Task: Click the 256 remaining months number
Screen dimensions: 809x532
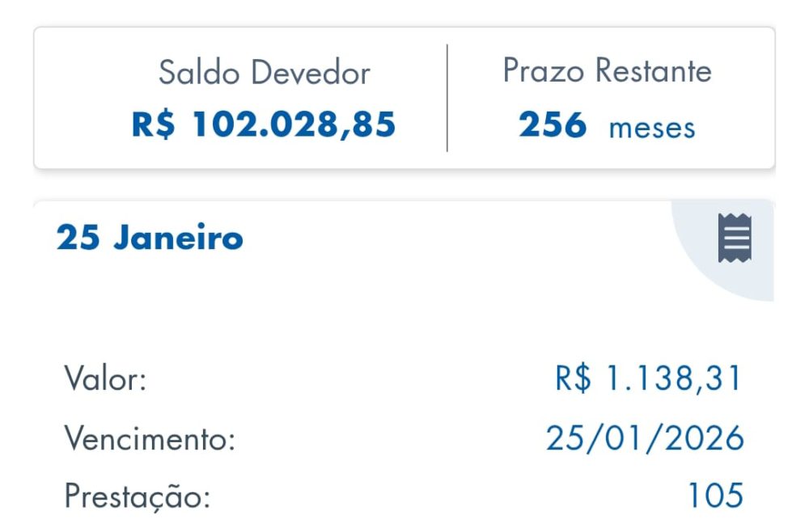Action: pos(553,125)
